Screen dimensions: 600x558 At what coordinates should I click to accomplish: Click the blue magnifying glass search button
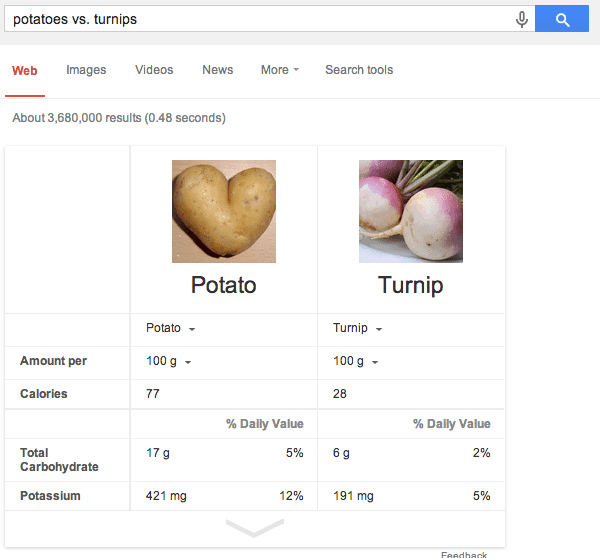click(561, 18)
